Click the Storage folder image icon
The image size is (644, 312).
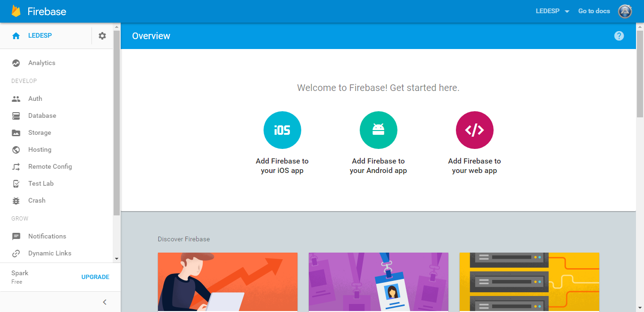click(16, 132)
